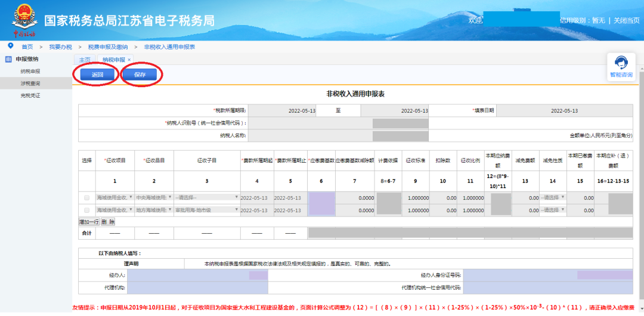Open 减免性质 dropdown in the 地方海域使用 row
This screenshot has width=644, height=316.
point(552,209)
